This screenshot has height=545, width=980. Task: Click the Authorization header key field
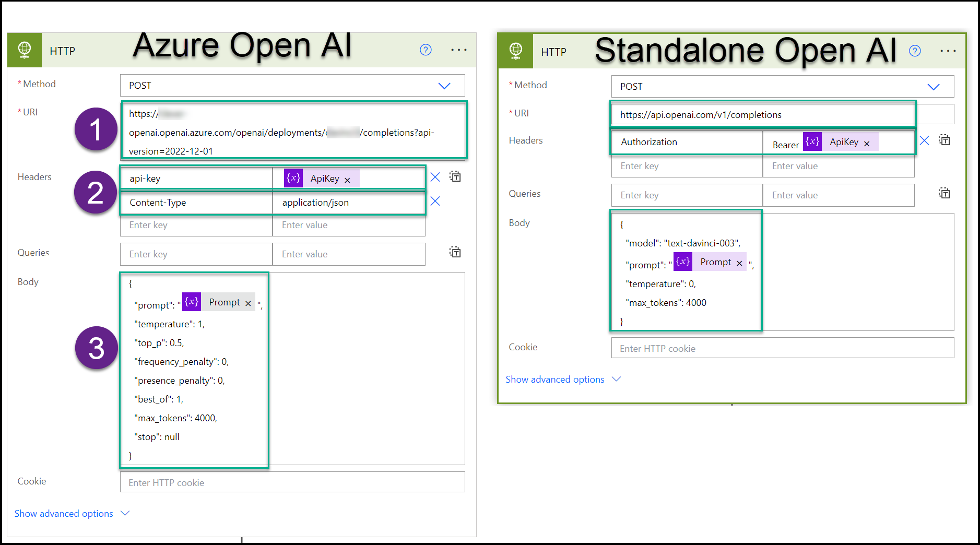[687, 142]
